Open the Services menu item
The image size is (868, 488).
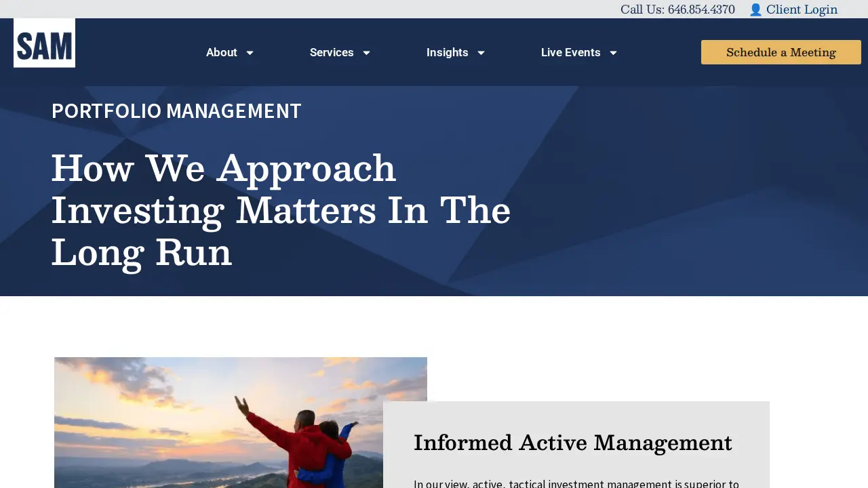[332, 52]
